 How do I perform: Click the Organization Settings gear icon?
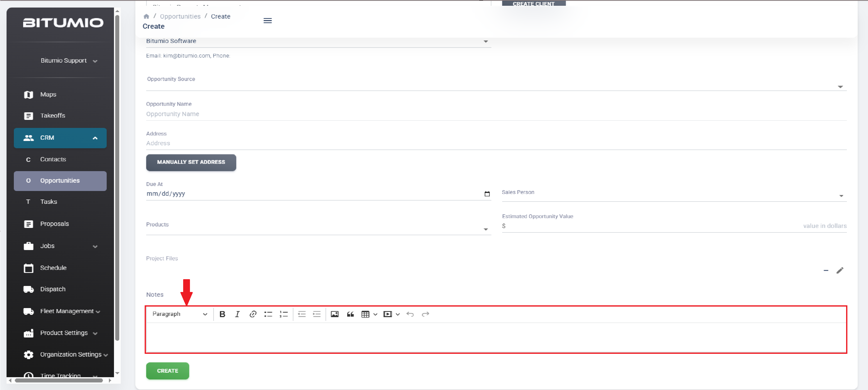pyautogui.click(x=29, y=355)
